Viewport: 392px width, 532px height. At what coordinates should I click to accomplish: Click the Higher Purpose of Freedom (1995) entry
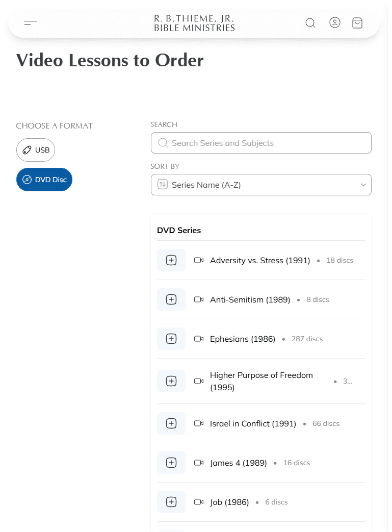pyautogui.click(x=262, y=381)
